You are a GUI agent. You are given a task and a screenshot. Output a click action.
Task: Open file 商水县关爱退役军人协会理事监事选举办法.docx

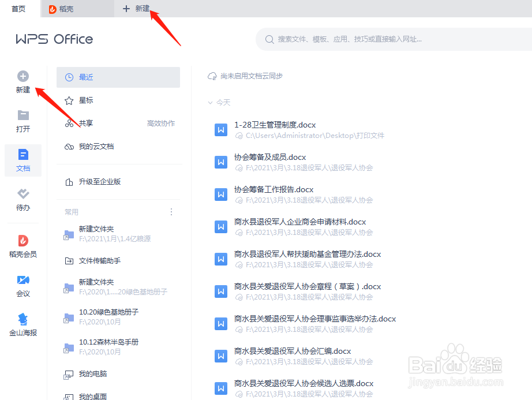pyautogui.click(x=315, y=319)
